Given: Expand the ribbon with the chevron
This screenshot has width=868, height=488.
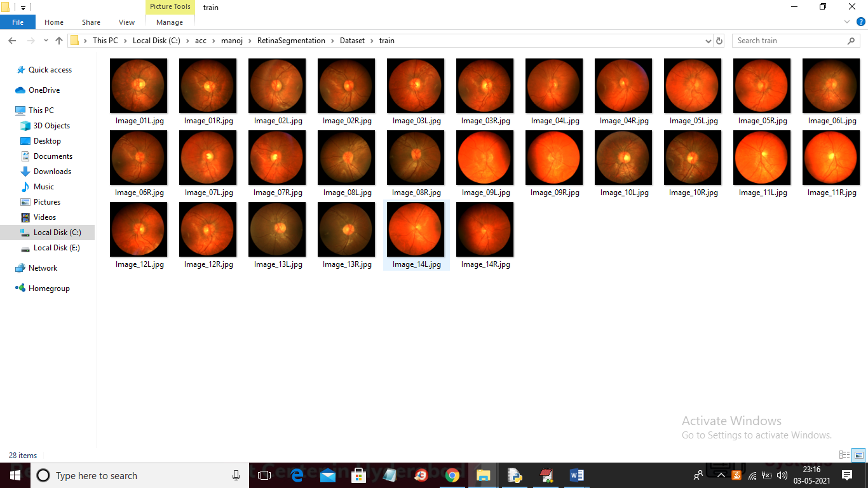Looking at the screenshot, I should coord(847,22).
